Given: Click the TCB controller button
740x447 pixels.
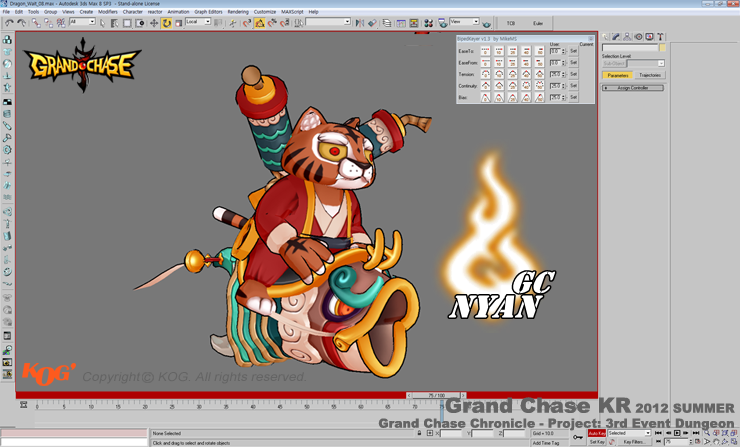Looking at the screenshot, I should (x=511, y=23).
